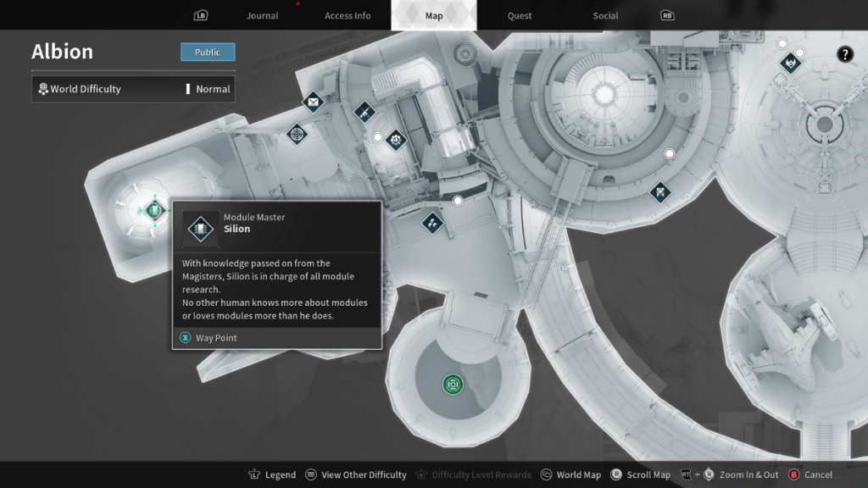This screenshot has height=488, width=868.
Task: Click the crosshair target marker on the map
Action: point(297,133)
